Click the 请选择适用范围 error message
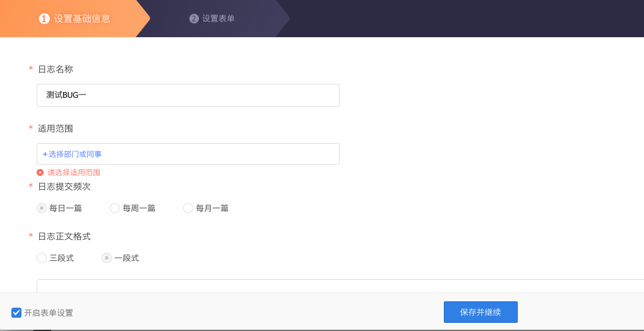 [x=74, y=172]
